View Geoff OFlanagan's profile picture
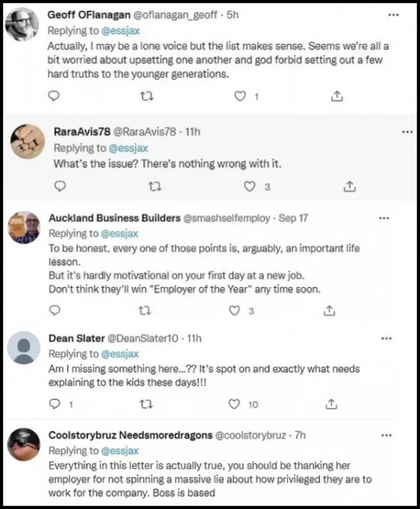 tap(22, 26)
